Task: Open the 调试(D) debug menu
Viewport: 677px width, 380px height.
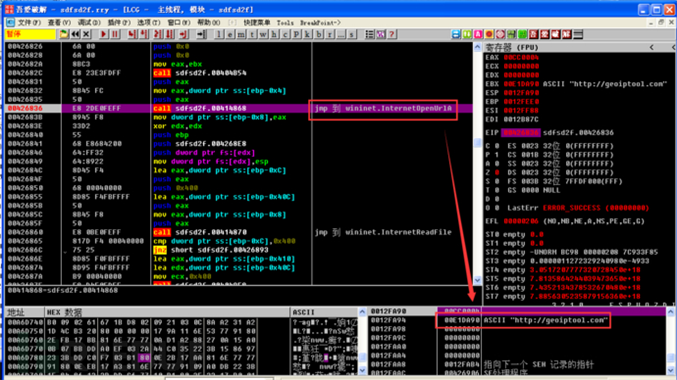Action: click(89, 22)
